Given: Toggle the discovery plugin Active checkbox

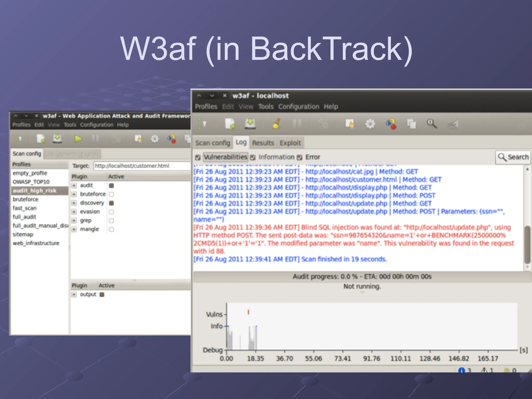Looking at the screenshot, I should pos(111,203).
